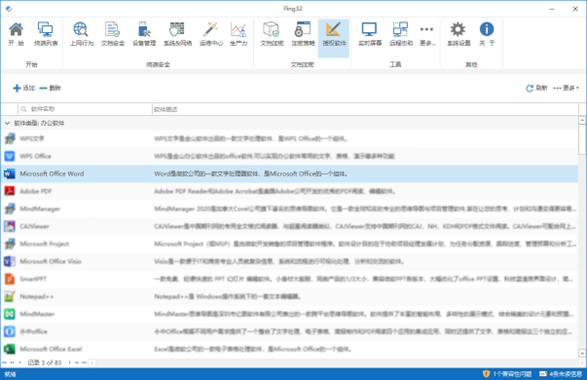The image size is (587, 380).
Task: Click the Word description text
Action: [x=251, y=174]
